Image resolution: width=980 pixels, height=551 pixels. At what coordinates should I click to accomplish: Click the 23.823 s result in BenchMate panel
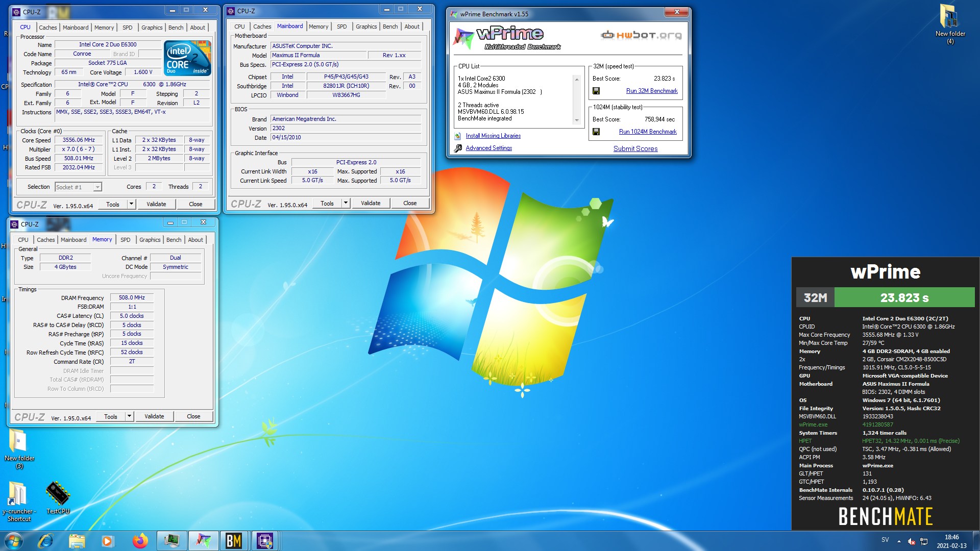(904, 297)
